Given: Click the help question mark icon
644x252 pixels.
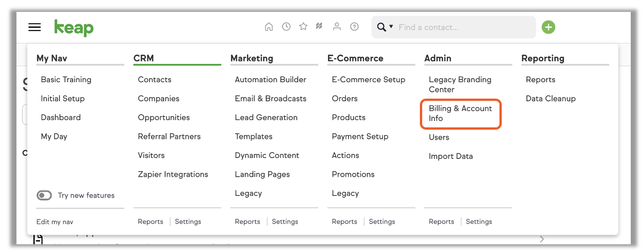Looking at the screenshot, I should 354,27.
